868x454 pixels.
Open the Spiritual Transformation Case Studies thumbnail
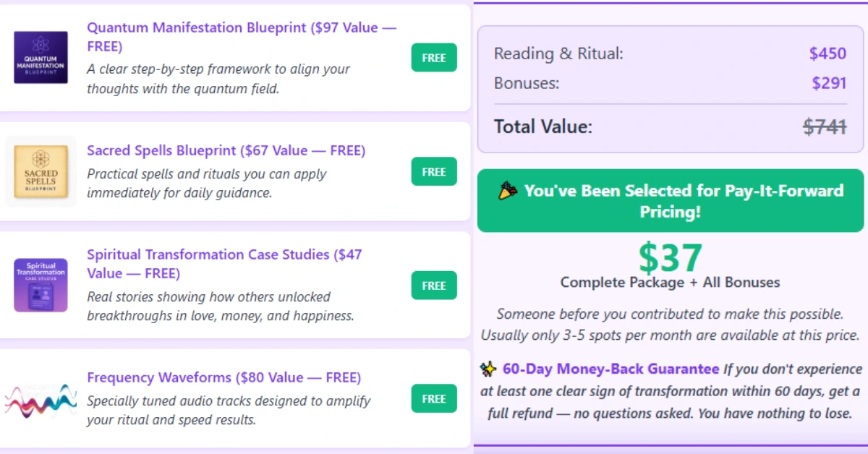click(x=41, y=285)
